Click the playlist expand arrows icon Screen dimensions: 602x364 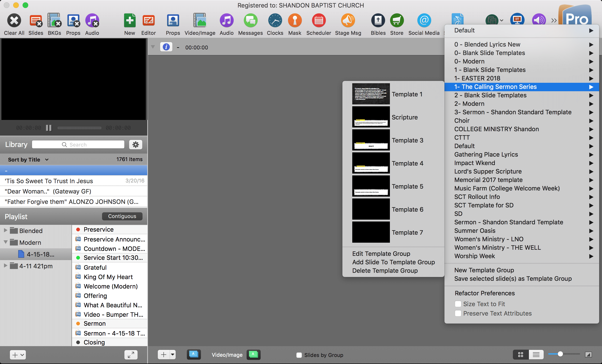[131, 355]
